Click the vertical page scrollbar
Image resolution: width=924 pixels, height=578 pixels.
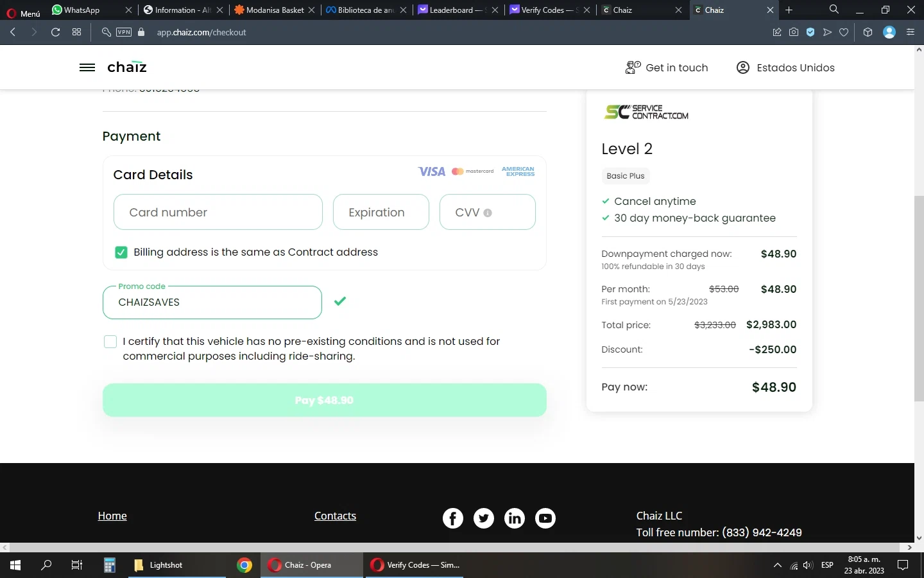919,297
